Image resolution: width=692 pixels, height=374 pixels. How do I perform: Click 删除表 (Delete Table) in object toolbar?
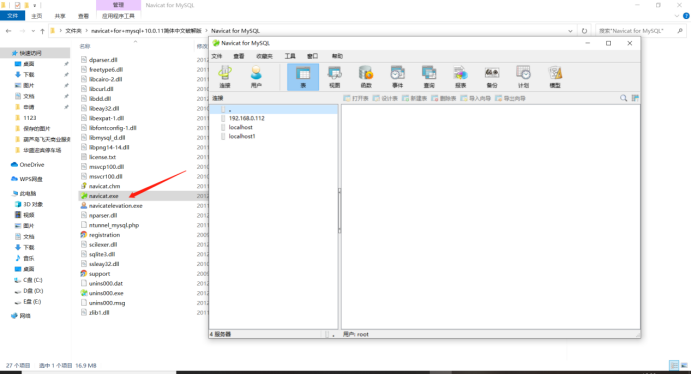(x=444, y=98)
